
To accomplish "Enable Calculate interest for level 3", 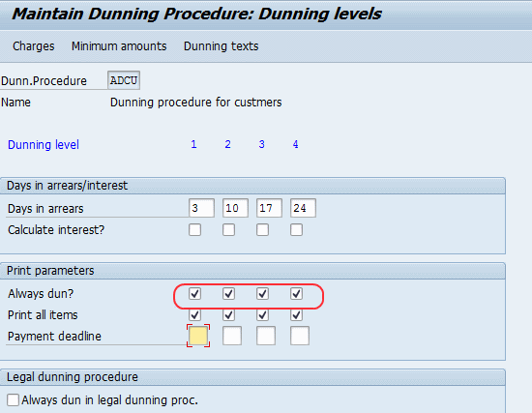I will pyautogui.click(x=262, y=230).
